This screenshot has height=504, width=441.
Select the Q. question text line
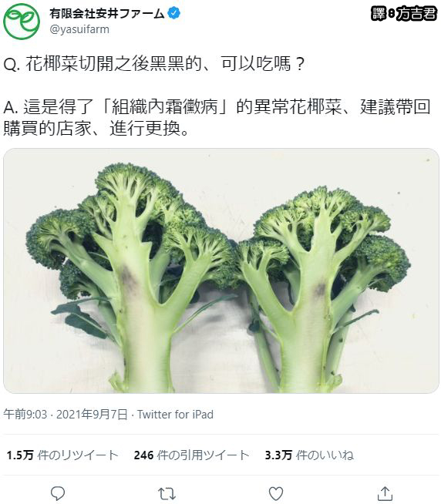click(153, 64)
